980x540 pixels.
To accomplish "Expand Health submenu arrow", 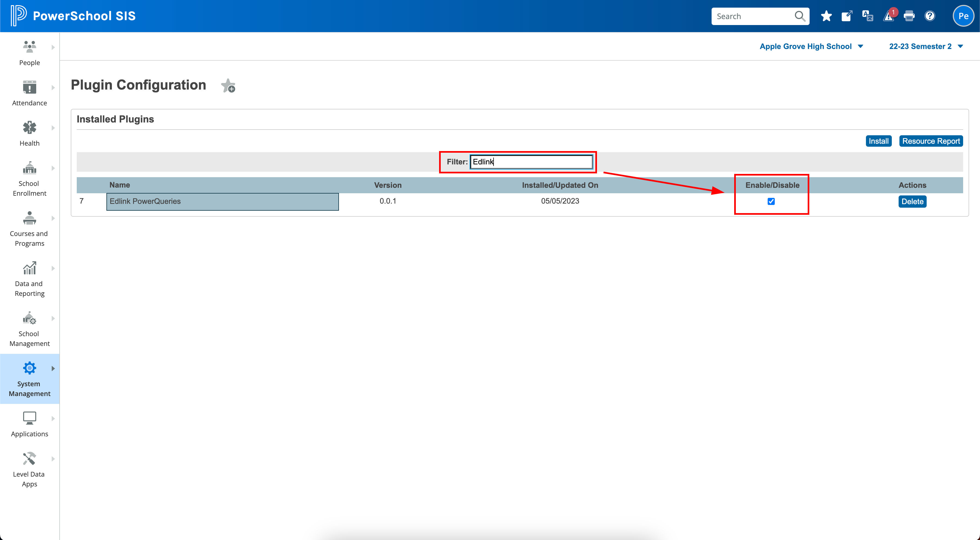I will click(x=53, y=128).
